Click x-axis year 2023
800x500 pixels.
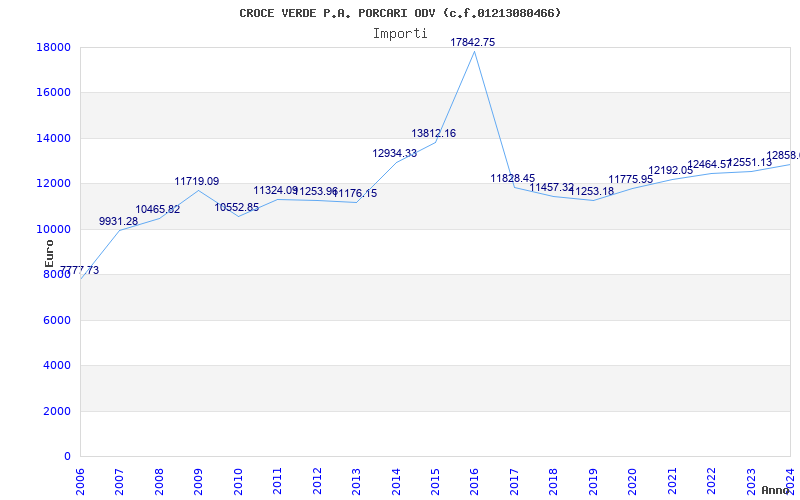click(752, 481)
